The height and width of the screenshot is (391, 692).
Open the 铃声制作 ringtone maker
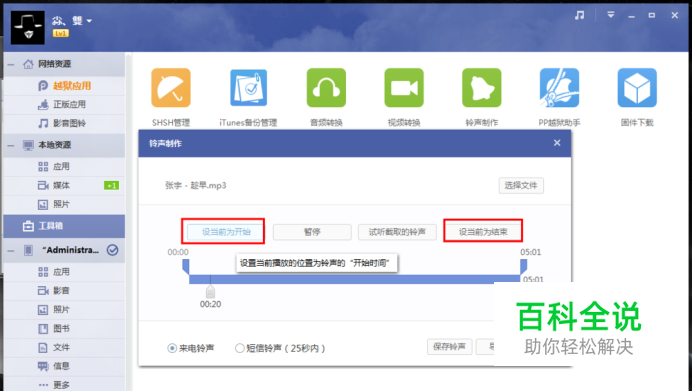[x=481, y=88]
